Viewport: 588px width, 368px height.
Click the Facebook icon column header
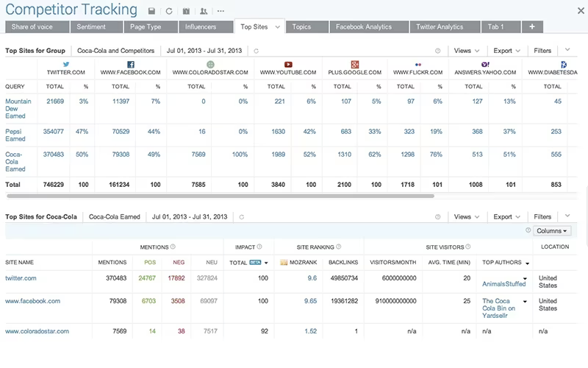[x=131, y=64]
